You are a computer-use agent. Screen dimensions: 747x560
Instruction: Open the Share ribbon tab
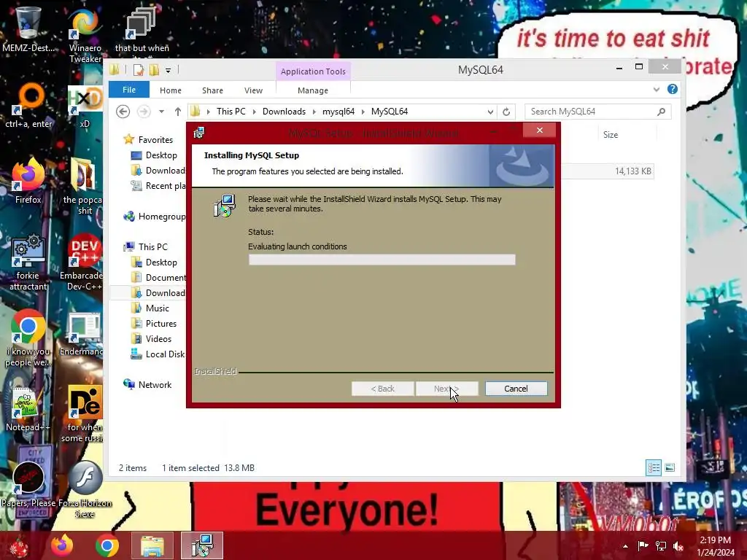[212, 90]
